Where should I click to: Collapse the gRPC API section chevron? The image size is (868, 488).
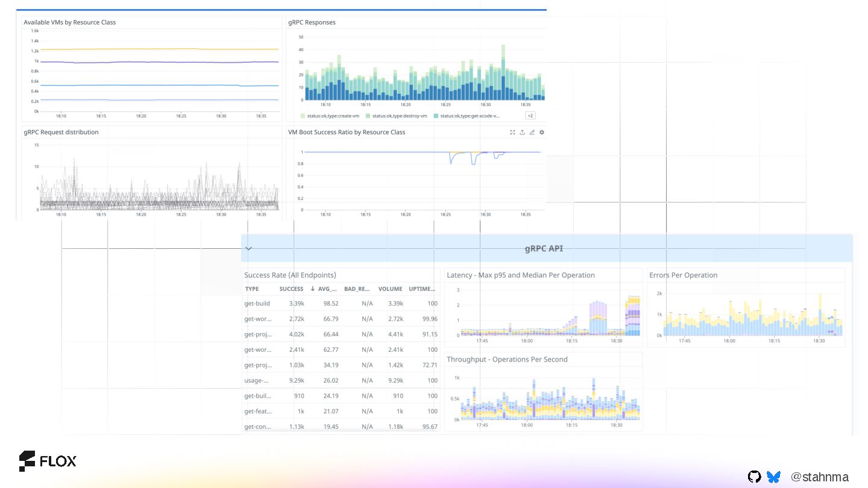click(248, 248)
